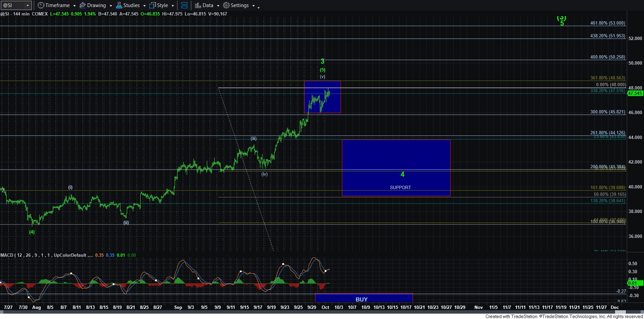Viewport: 644px width, 319px height.
Task: Click the Timeframe clock icon
Action: click(x=41, y=5)
